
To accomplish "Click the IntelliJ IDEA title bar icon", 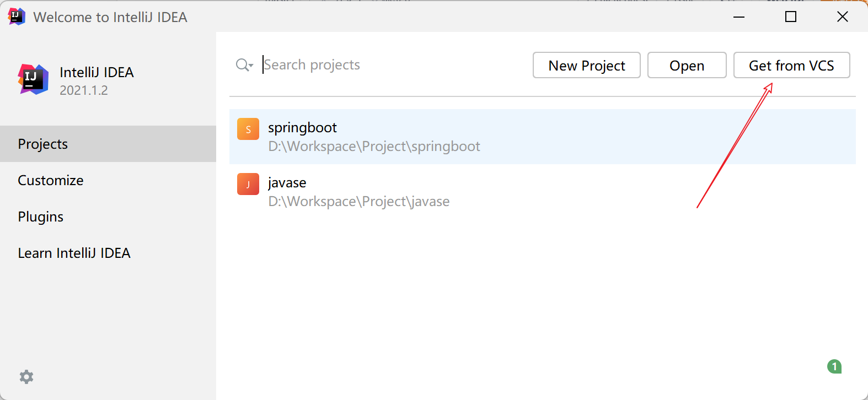I will click(17, 17).
